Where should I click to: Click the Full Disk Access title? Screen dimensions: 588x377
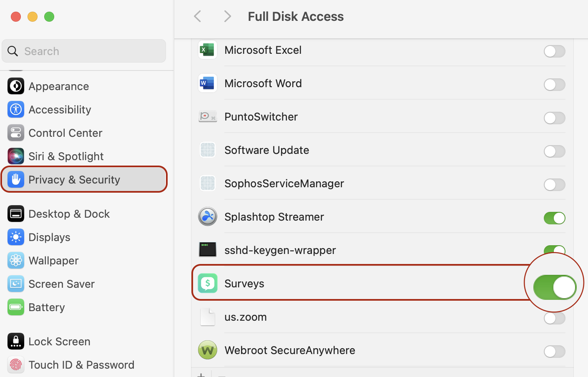(x=296, y=17)
